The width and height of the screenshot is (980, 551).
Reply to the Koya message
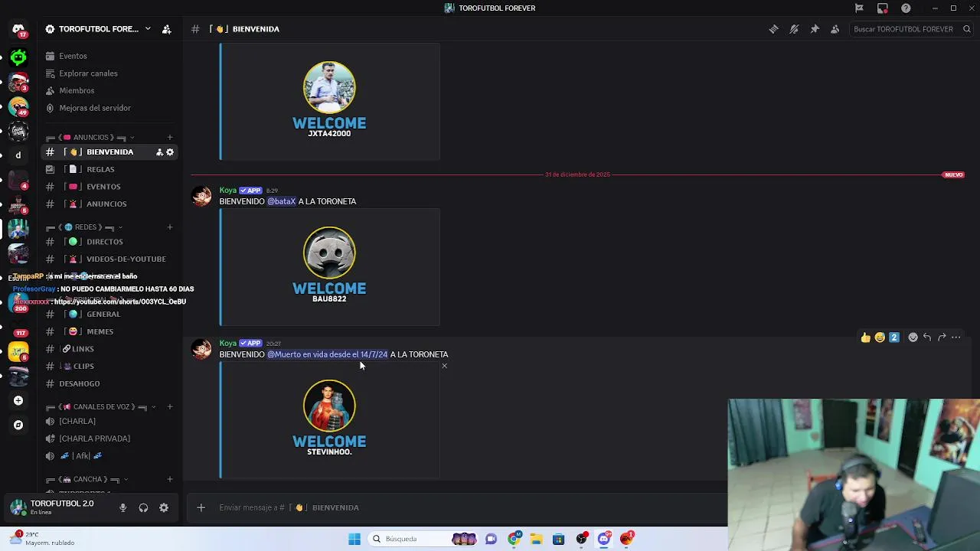[x=927, y=337]
